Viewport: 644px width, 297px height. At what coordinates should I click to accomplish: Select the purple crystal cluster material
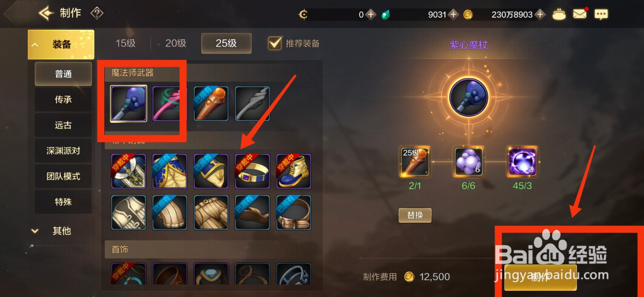click(468, 161)
